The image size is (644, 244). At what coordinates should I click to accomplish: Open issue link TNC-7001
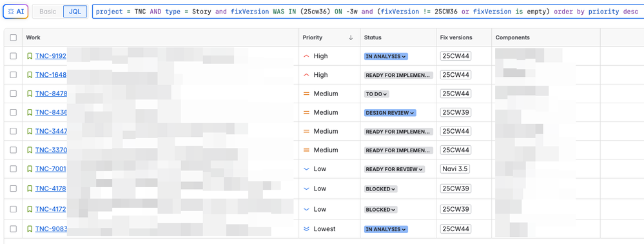point(50,168)
